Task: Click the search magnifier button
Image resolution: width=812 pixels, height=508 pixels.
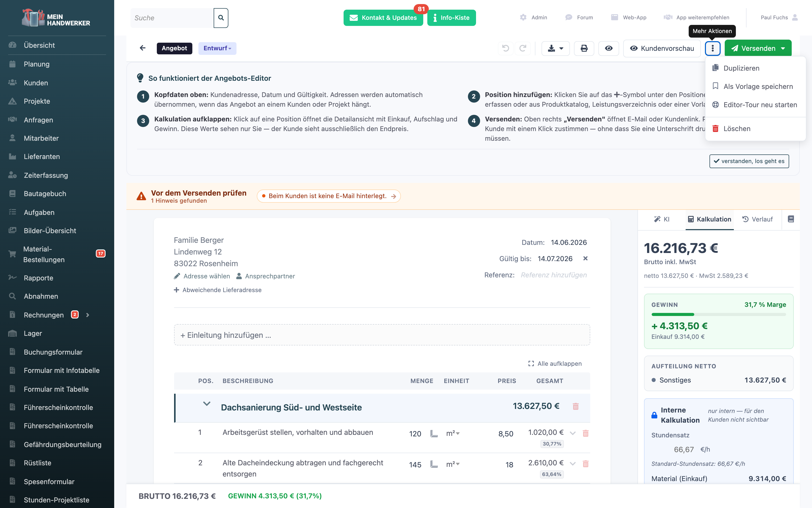Action: click(221, 18)
